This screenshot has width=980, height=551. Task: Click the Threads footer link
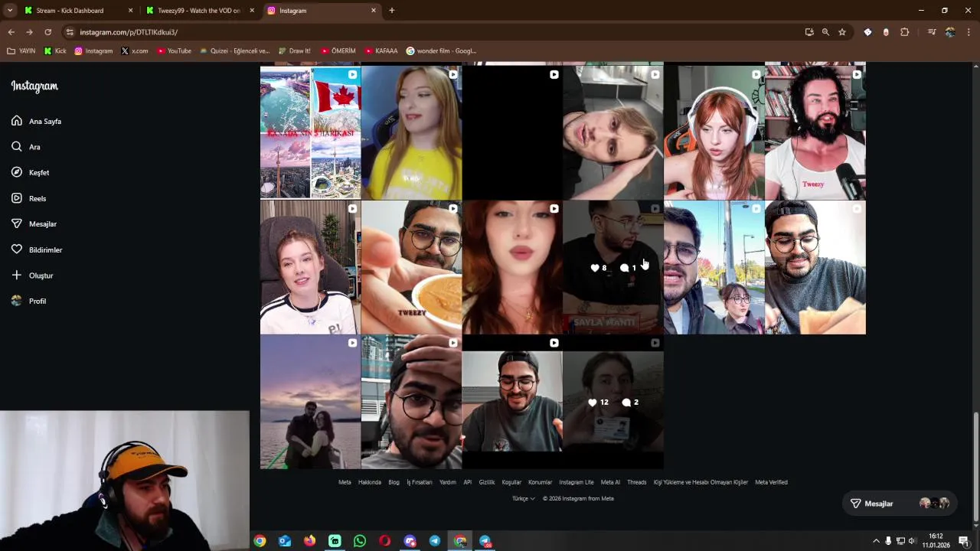click(636, 482)
